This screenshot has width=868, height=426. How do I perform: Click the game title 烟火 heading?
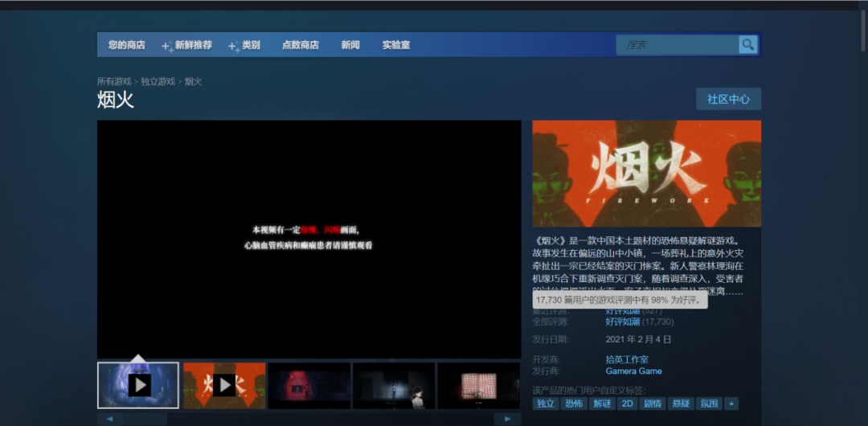coord(116,100)
